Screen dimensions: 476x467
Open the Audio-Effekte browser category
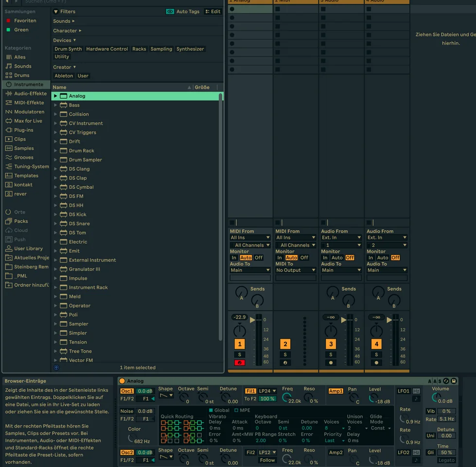[30, 93]
